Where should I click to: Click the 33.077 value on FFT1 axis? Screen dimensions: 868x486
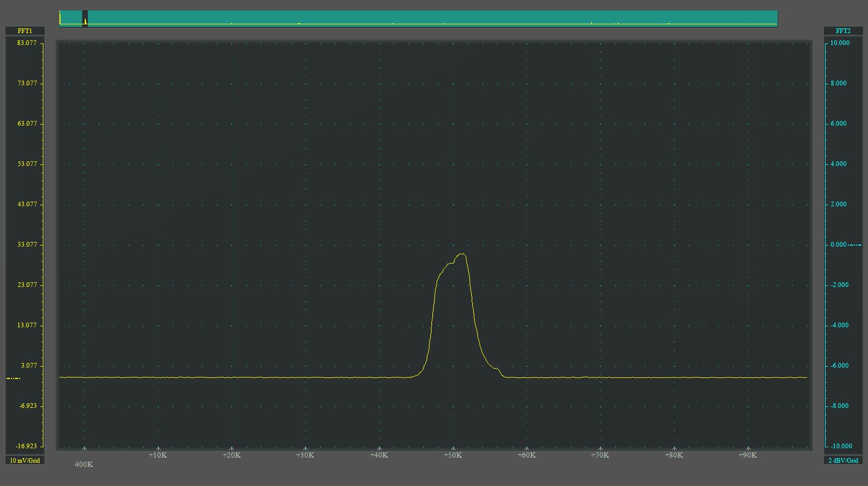(x=27, y=245)
